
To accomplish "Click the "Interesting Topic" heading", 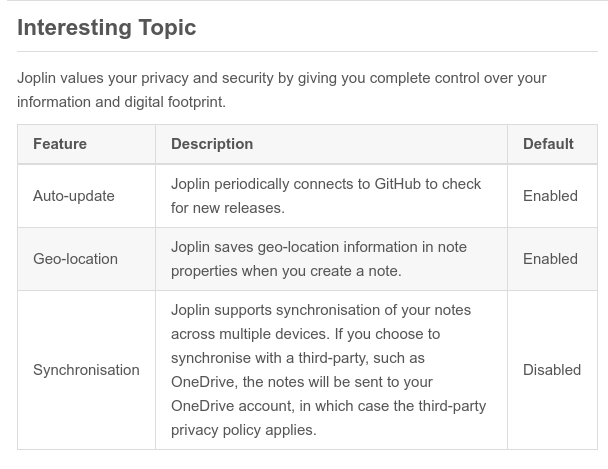I will click(107, 28).
